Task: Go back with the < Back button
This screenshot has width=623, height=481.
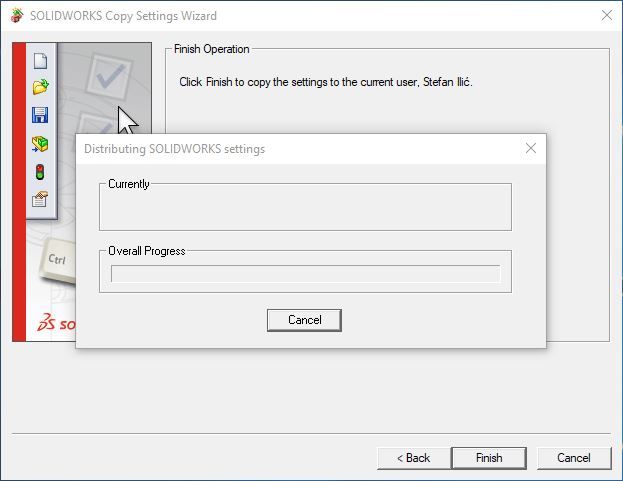Action: coord(413,458)
